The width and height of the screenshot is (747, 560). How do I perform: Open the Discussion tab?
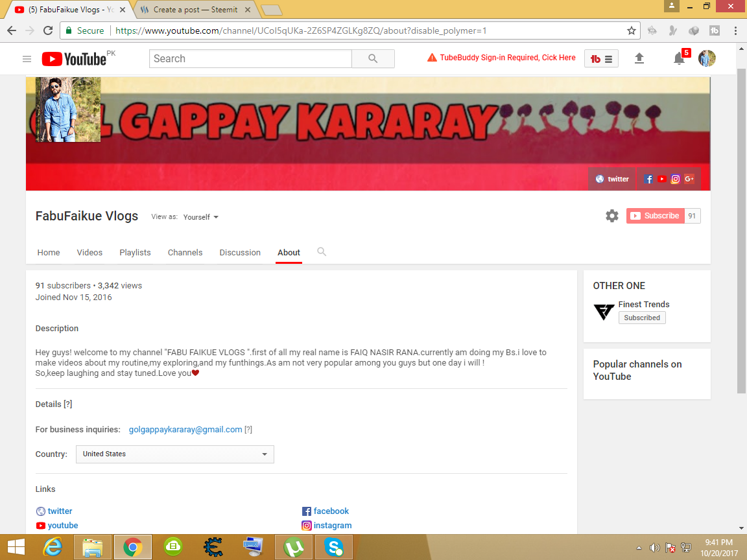pos(240,252)
